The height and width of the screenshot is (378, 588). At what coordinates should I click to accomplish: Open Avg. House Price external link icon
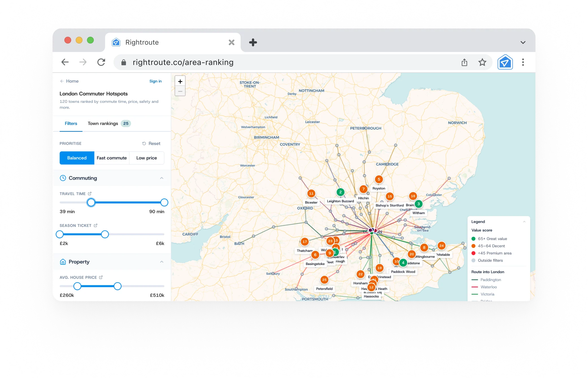pyautogui.click(x=101, y=277)
